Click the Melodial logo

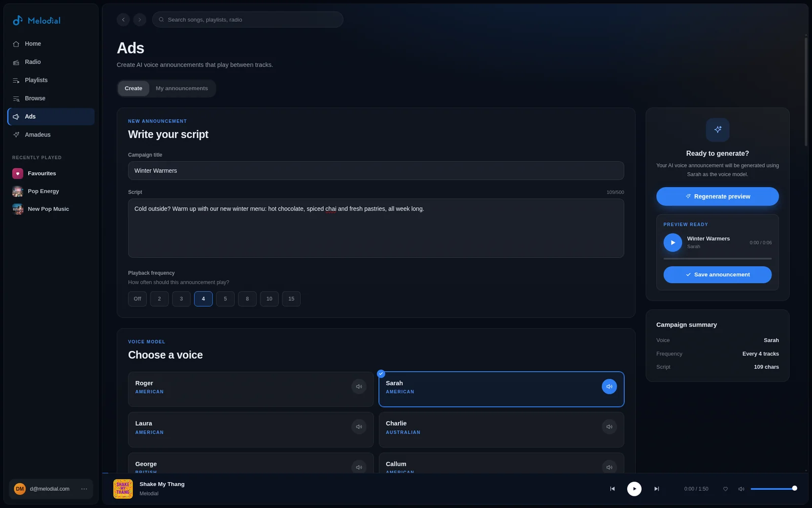37,20
